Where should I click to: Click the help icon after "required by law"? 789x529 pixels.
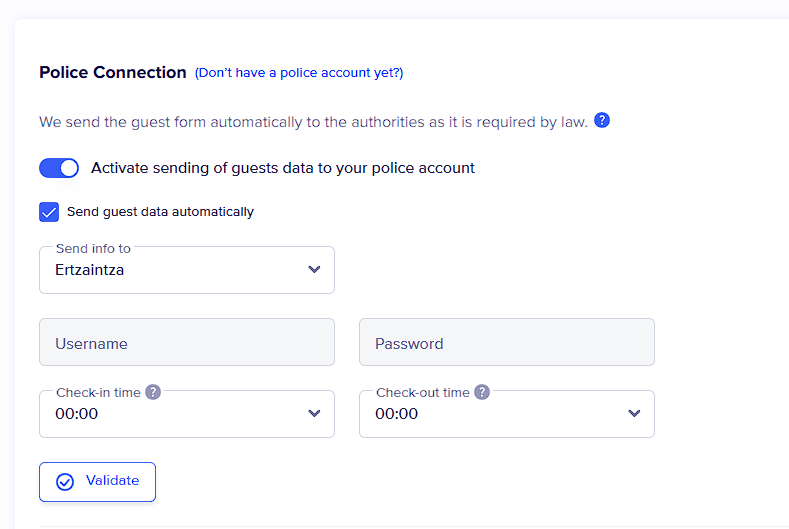point(602,121)
